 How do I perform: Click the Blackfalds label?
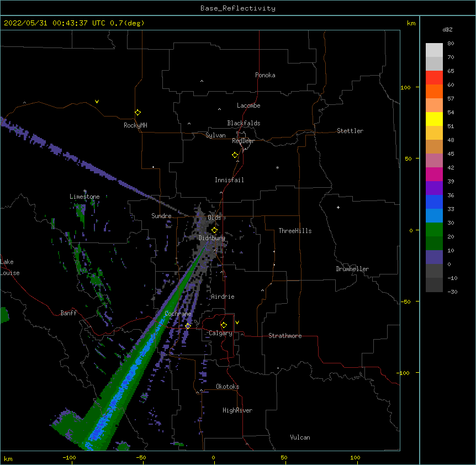coord(244,123)
